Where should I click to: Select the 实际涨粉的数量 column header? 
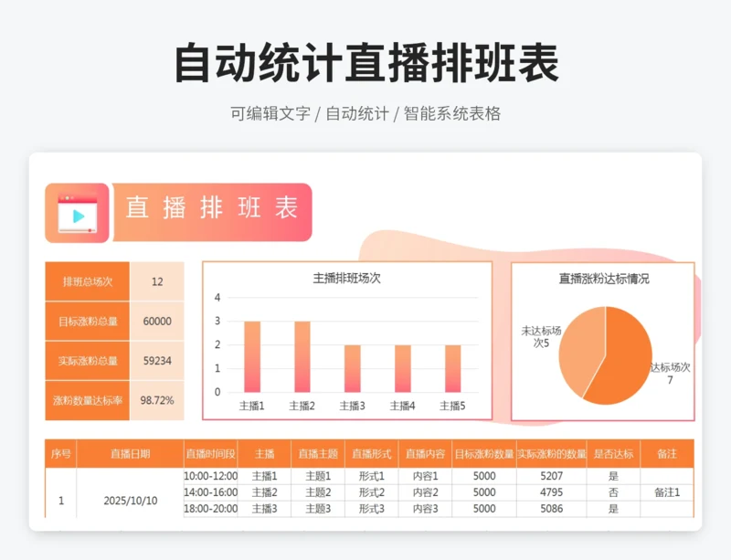click(x=552, y=454)
